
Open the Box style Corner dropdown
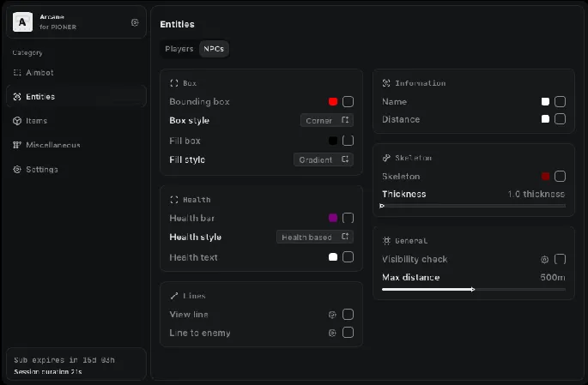(x=327, y=121)
